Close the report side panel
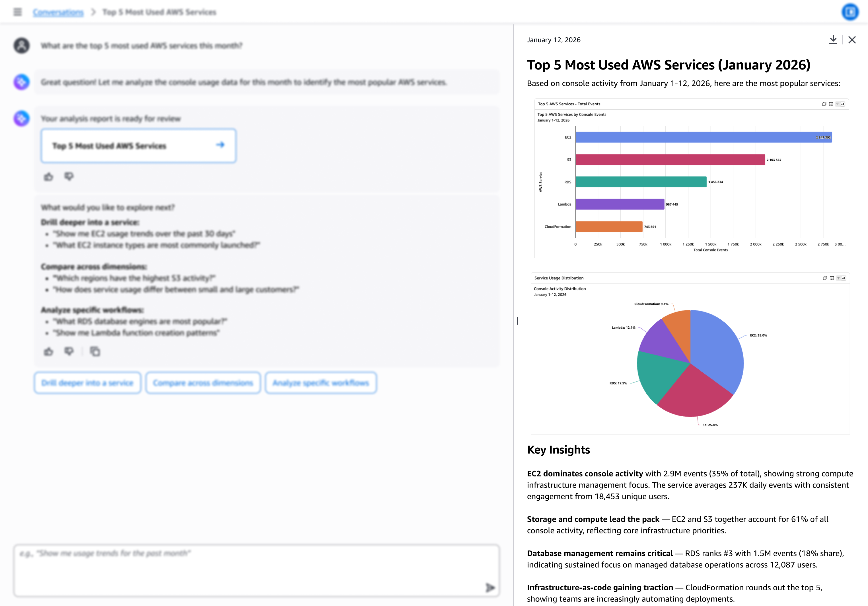 click(x=852, y=40)
